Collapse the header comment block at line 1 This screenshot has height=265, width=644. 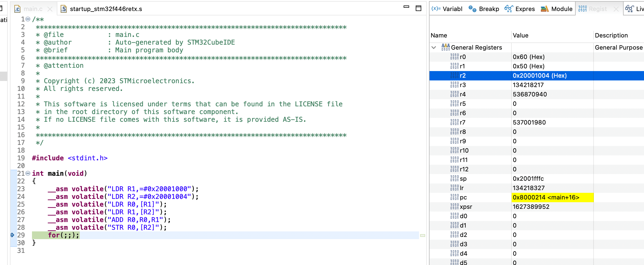point(28,19)
